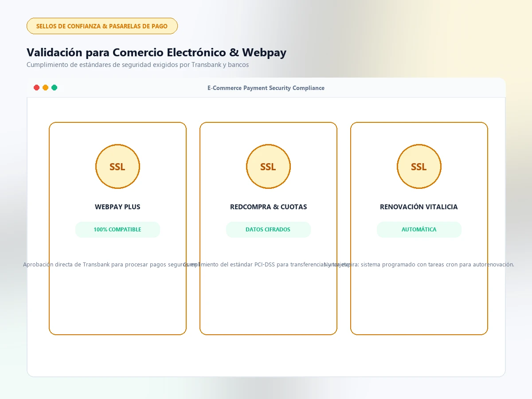Click the REDCOMPRA & CUOTAS card title
Image resolution: width=532 pixels, height=399 pixels.
268,207
